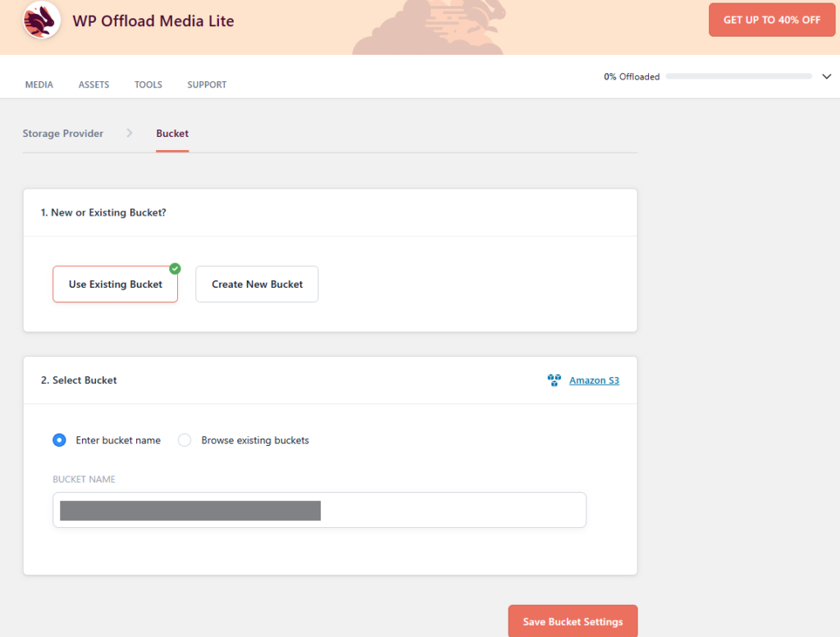The image size is (840, 637).
Task: Open the Media tab
Action: pos(39,84)
